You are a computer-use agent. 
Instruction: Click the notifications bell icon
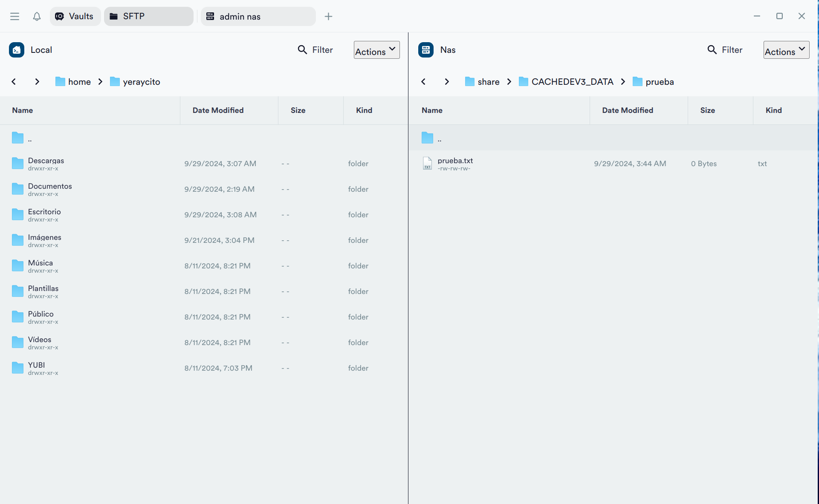37,16
